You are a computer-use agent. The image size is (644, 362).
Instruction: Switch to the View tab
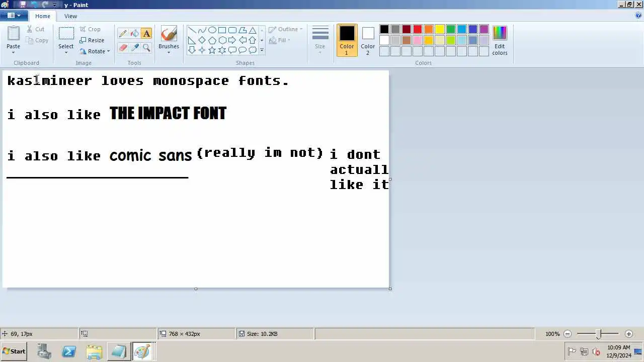(x=70, y=16)
